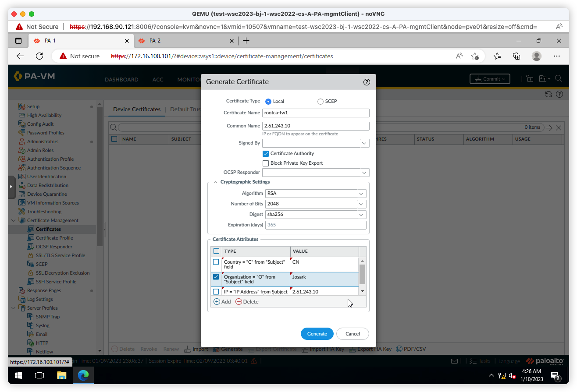
Task: Click the refresh icon in the PA-VM header
Action: [548, 94]
